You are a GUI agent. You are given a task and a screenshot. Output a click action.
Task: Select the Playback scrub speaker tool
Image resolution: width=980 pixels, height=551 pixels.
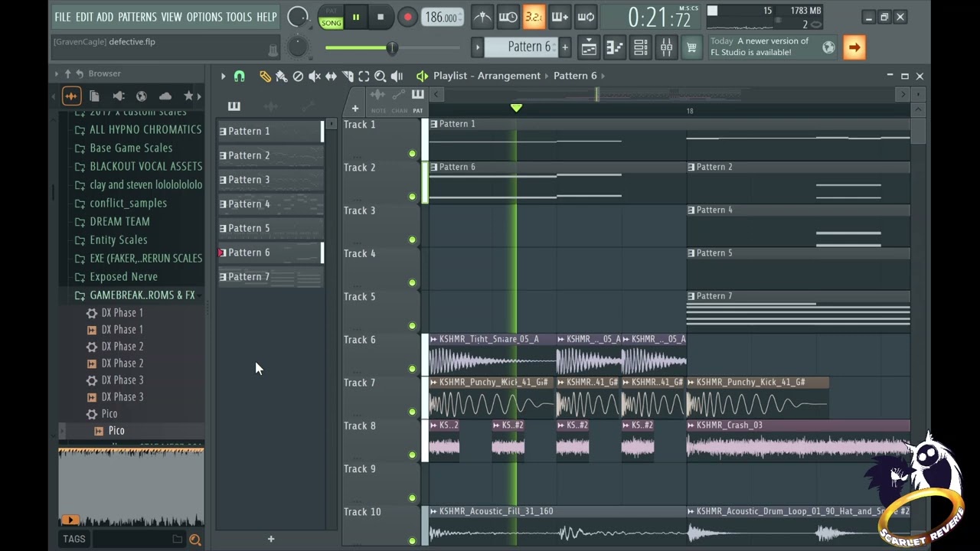click(397, 76)
